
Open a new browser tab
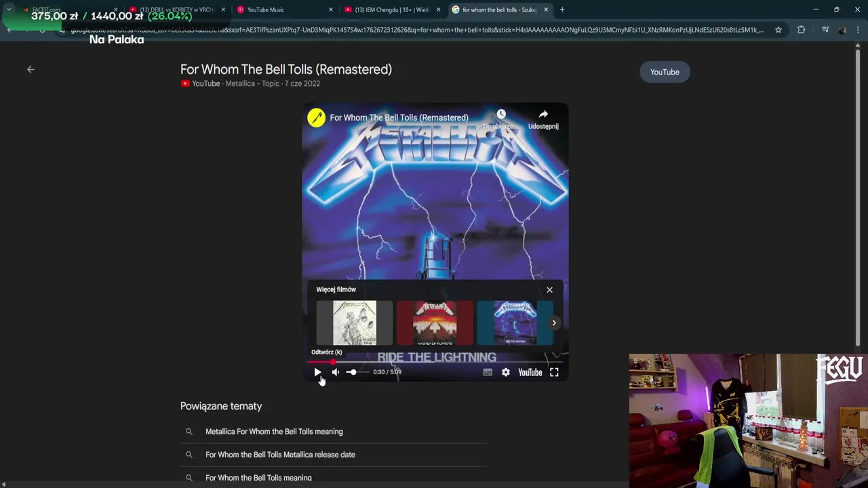click(562, 9)
